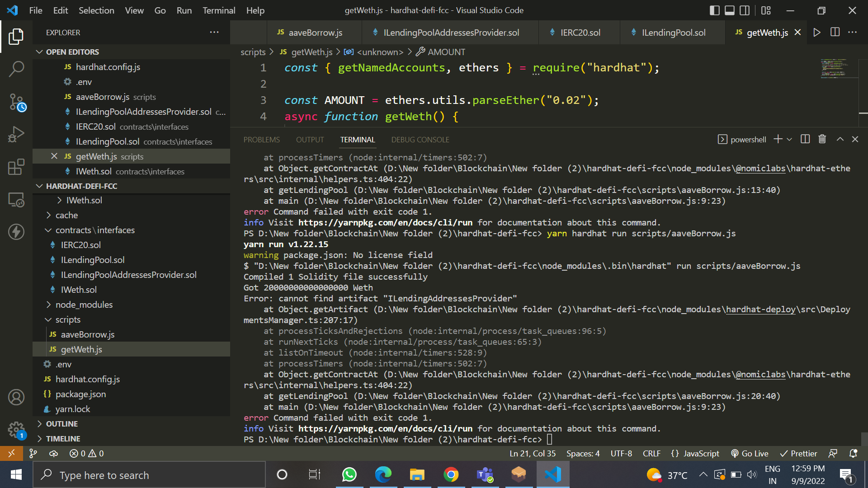Click the source control branch status icon
Viewport: 868px width, 488px height.
(33, 453)
